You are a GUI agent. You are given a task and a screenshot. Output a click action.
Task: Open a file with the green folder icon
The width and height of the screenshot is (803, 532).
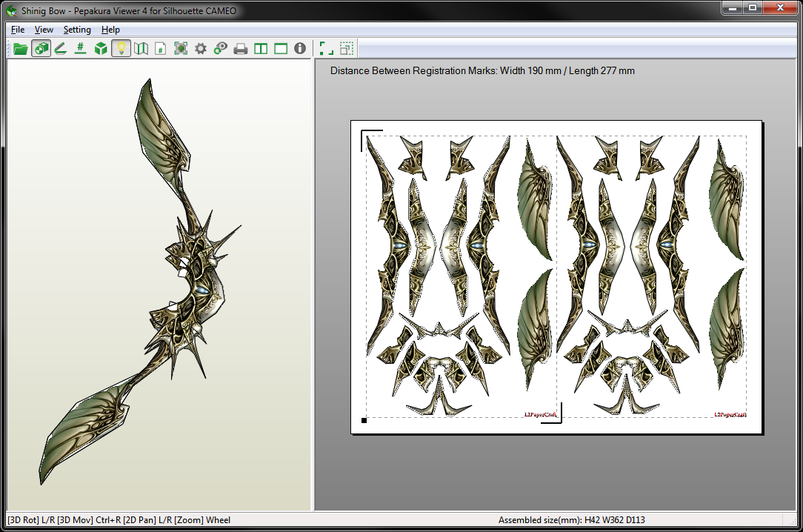(x=21, y=49)
